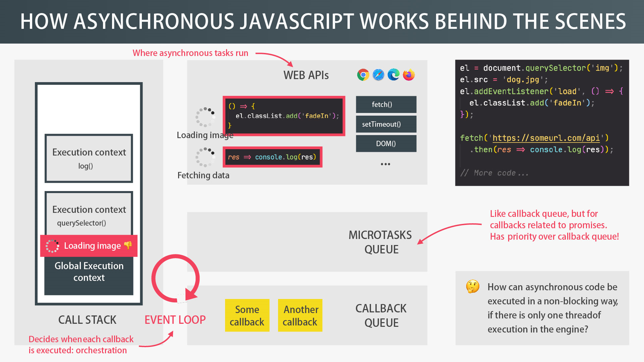Image resolution: width=644 pixels, height=362 pixels.
Task: Open the someurl.com/api link in code
Action: click(x=546, y=138)
